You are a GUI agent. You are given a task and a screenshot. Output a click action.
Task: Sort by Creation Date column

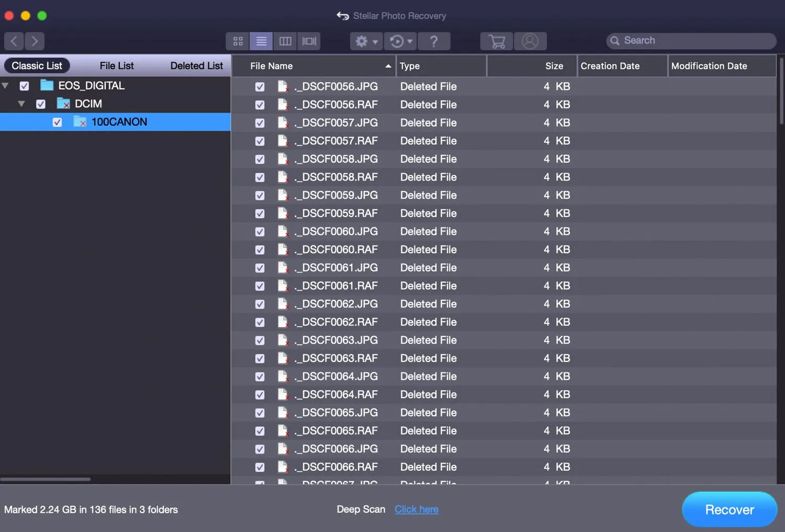click(x=622, y=66)
